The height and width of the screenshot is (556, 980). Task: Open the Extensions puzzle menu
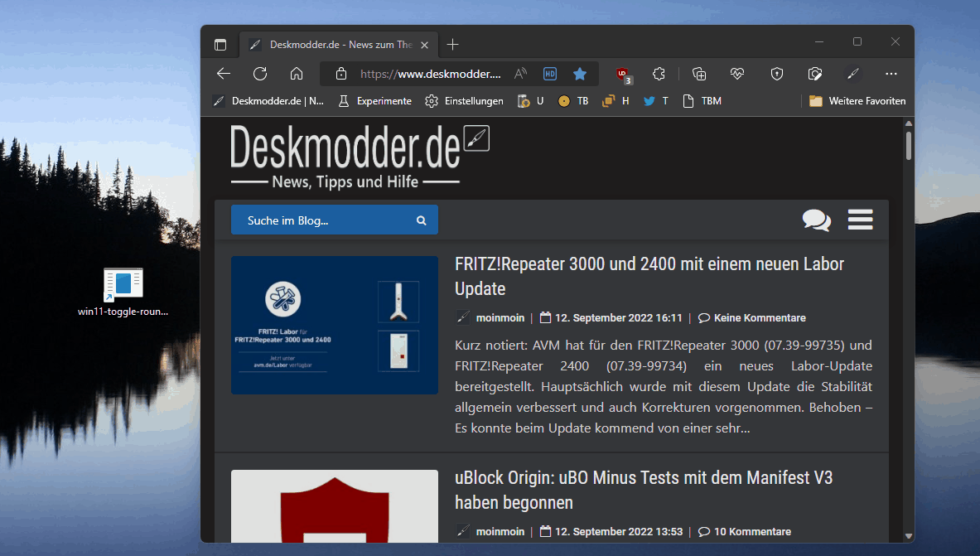(659, 74)
